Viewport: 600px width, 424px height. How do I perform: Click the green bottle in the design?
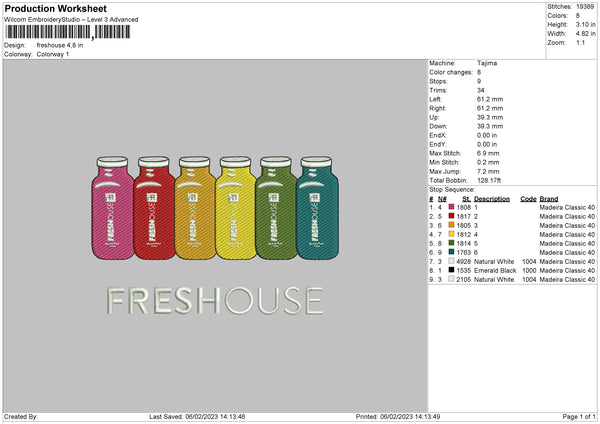[276, 208]
